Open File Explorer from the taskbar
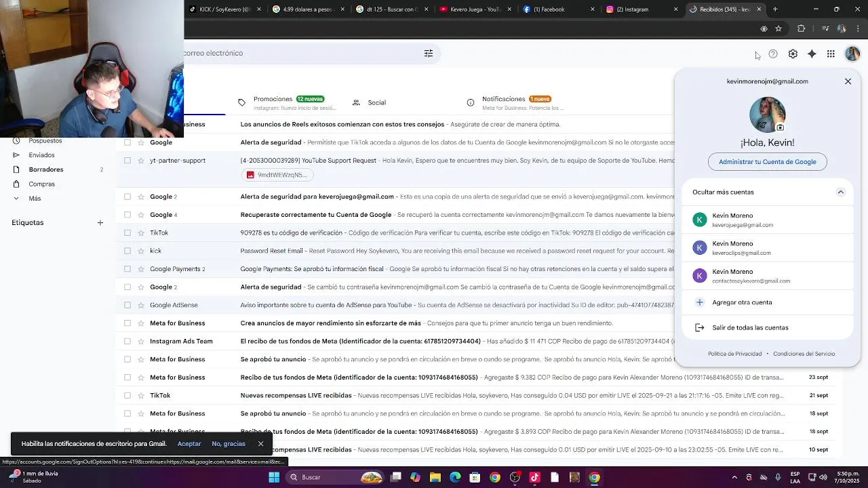 [x=435, y=477]
